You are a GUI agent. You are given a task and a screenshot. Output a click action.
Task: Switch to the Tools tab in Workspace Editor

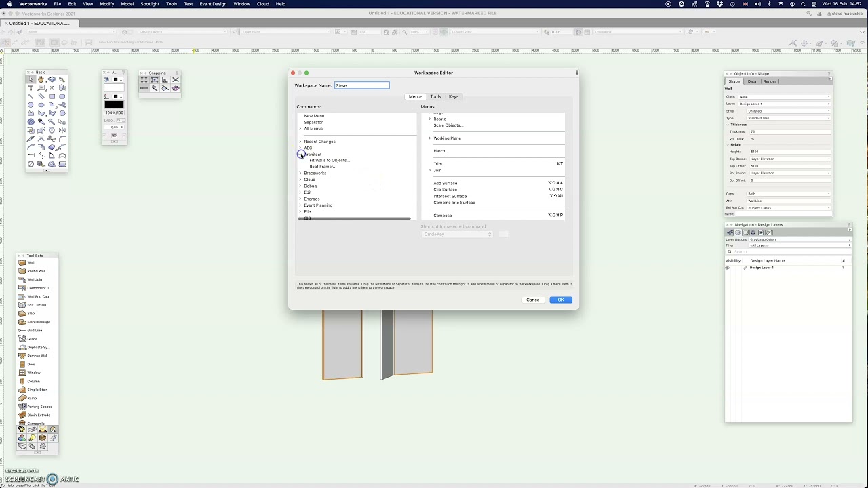435,96
